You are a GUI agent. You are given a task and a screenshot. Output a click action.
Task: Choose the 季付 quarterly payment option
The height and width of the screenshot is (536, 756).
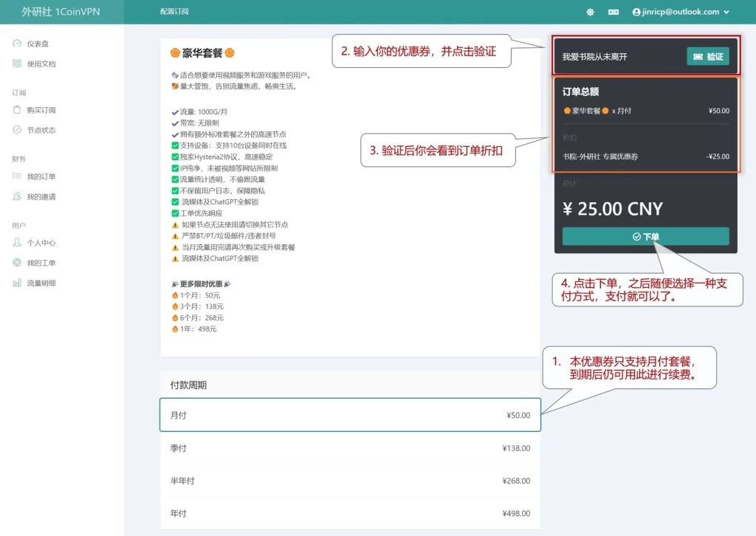pyautogui.click(x=350, y=448)
